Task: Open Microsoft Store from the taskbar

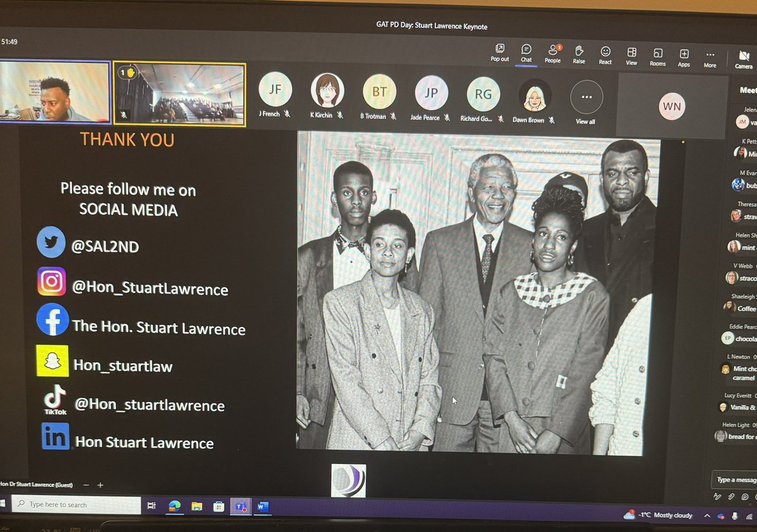Action: coord(218,506)
